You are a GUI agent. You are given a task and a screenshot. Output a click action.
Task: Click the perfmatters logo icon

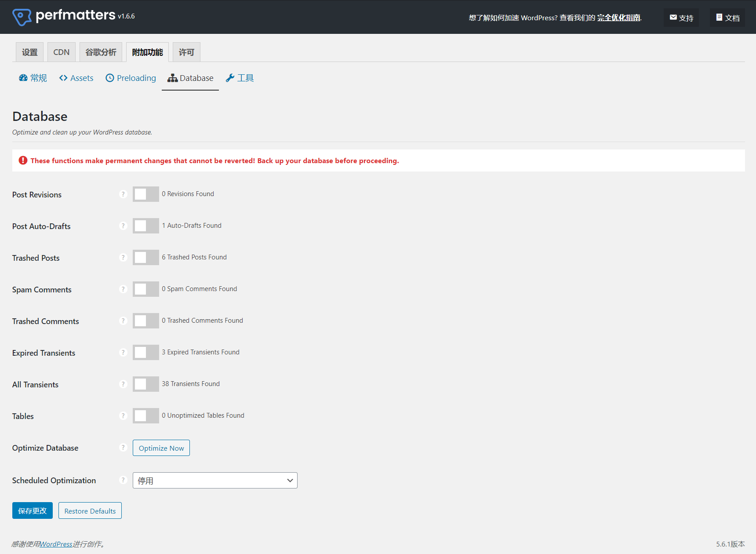(x=22, y=17)
